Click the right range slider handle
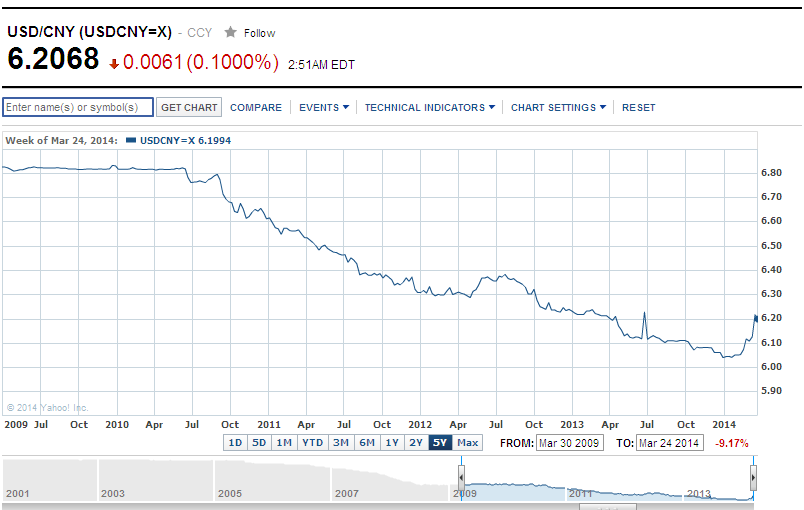The image size is (804, 510). point(753,478)
